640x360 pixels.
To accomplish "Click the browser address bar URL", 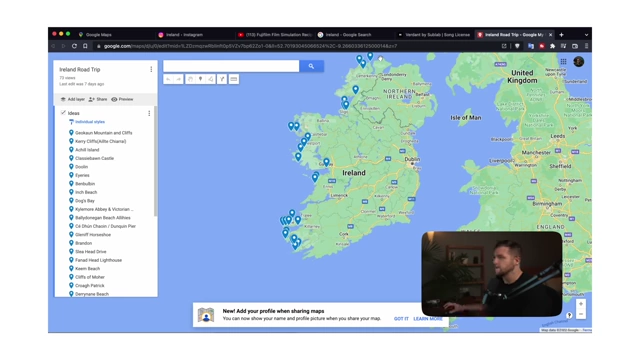I will pos(250,46).
